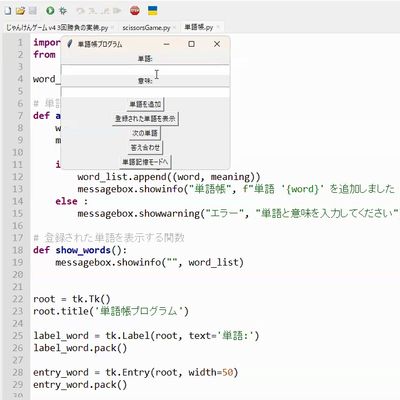
Task: Click the root = tk.Tk() line
Action: (x=72, y=299)
